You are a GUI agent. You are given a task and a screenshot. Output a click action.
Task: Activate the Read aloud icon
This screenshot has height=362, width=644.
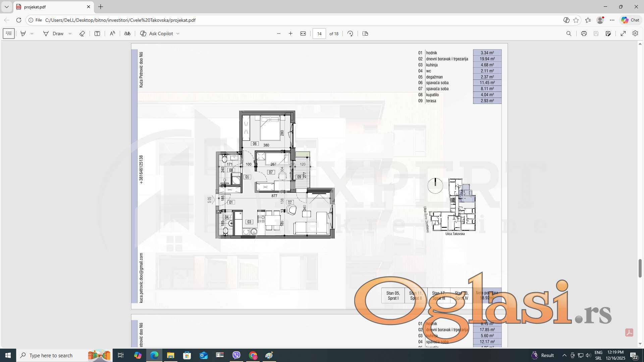point(112,34)
